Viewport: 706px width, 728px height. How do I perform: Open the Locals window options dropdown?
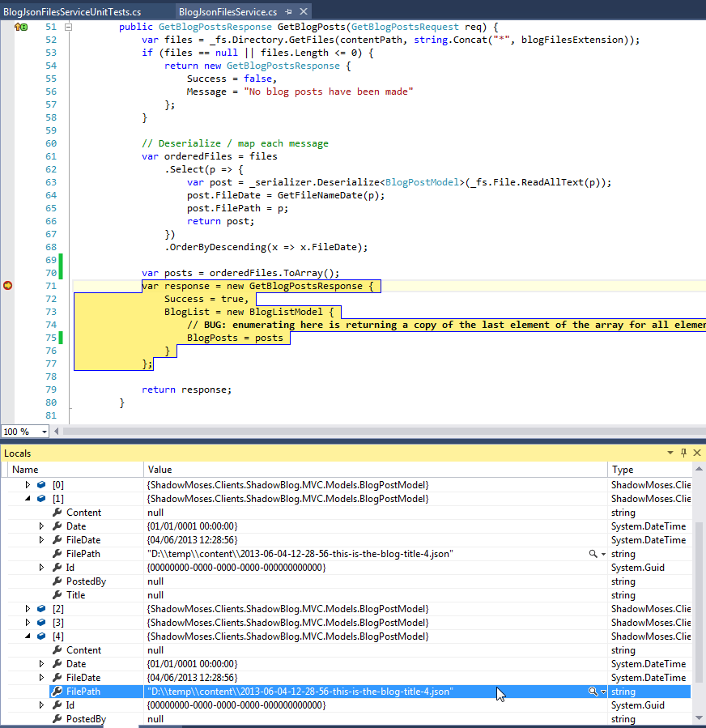[x=670, y=453]
